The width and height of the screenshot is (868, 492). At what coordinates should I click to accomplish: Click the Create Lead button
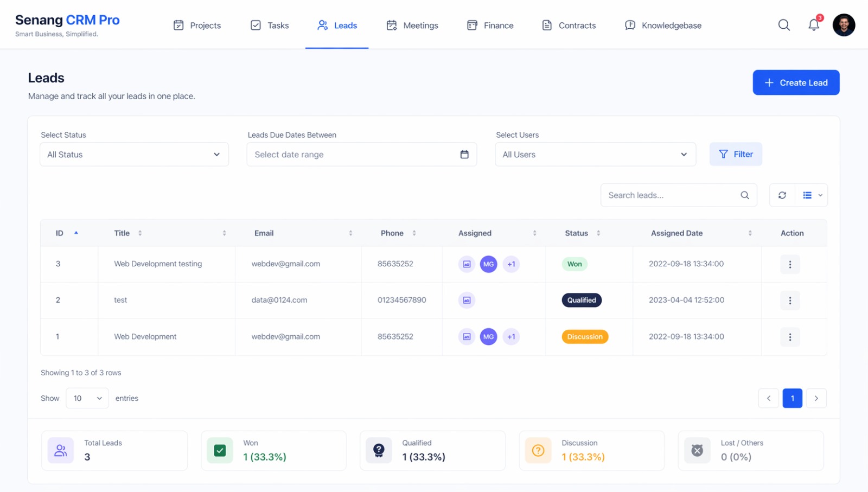click(x=796, y=82)
